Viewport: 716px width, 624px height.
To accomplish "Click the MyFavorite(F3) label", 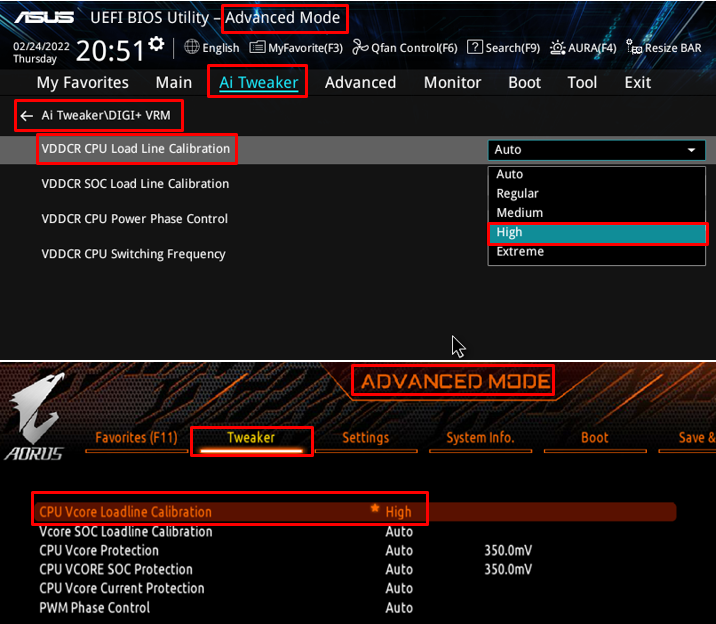I will (305, 48).
